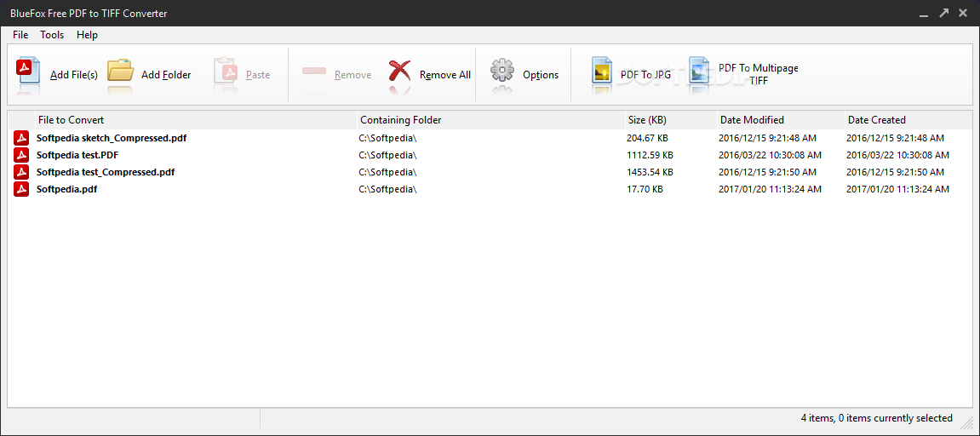Click the Add Folder label
Screen dimensions: 980x436
pos(166,75)
